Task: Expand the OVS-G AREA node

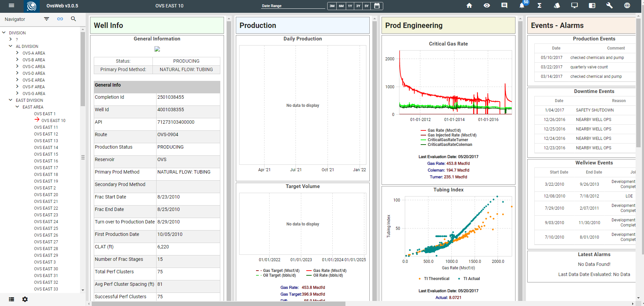Action: 18,93
